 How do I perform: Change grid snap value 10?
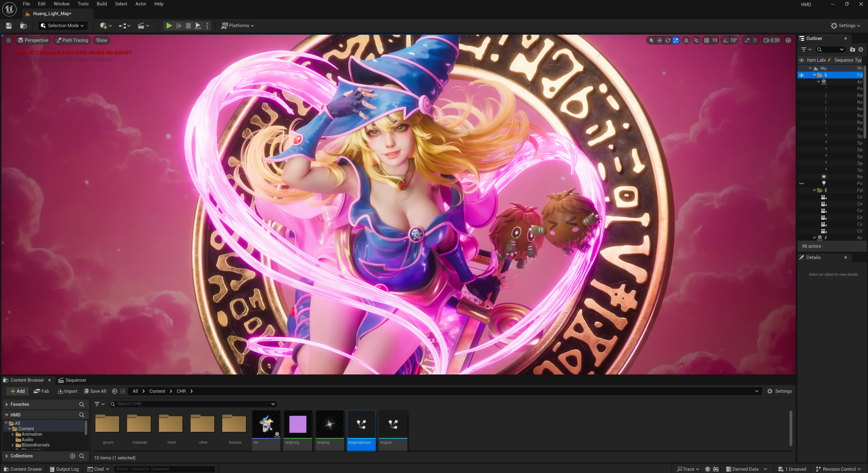[714, 40]
